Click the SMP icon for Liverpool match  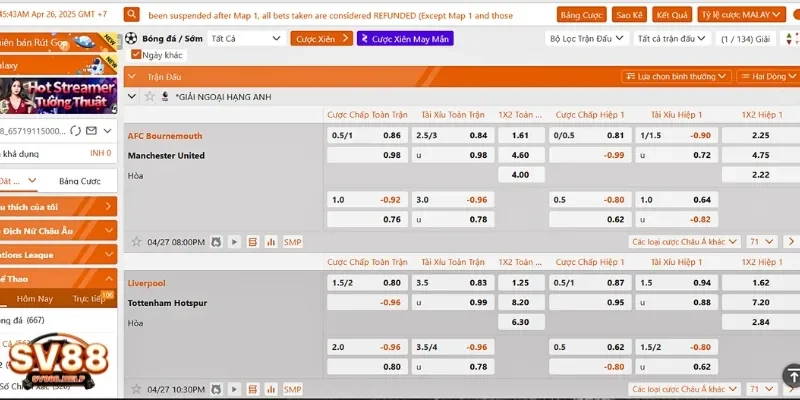click(292, 389)
